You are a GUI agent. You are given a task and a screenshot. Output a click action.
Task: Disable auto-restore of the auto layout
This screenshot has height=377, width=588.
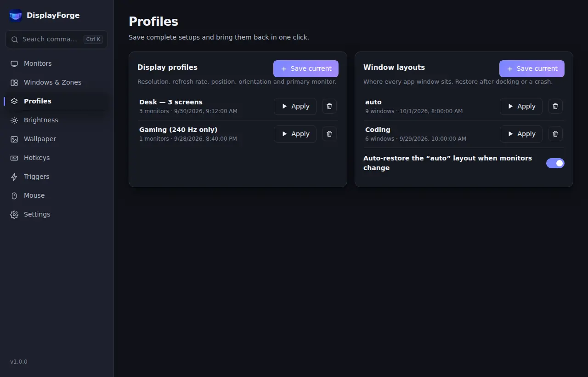click(555, 163)
